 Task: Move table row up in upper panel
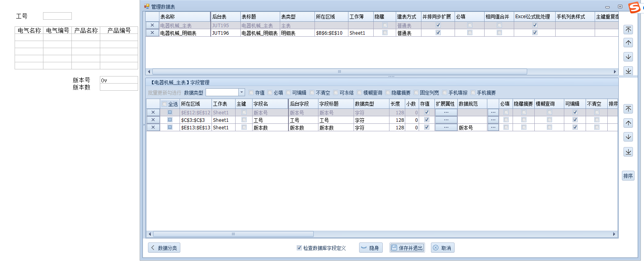pos(628,43)
